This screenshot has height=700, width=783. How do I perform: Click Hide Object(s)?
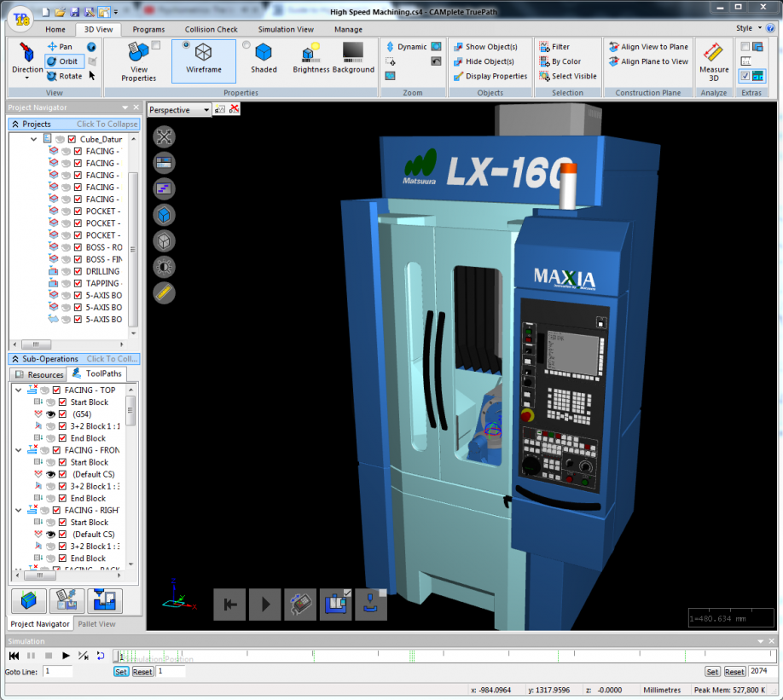click(484, 61)
